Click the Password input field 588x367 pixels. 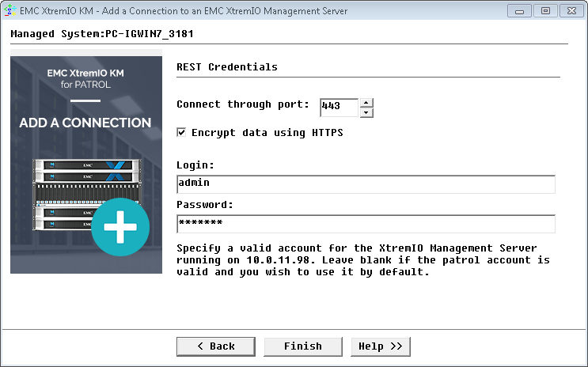tap(366, 224)
